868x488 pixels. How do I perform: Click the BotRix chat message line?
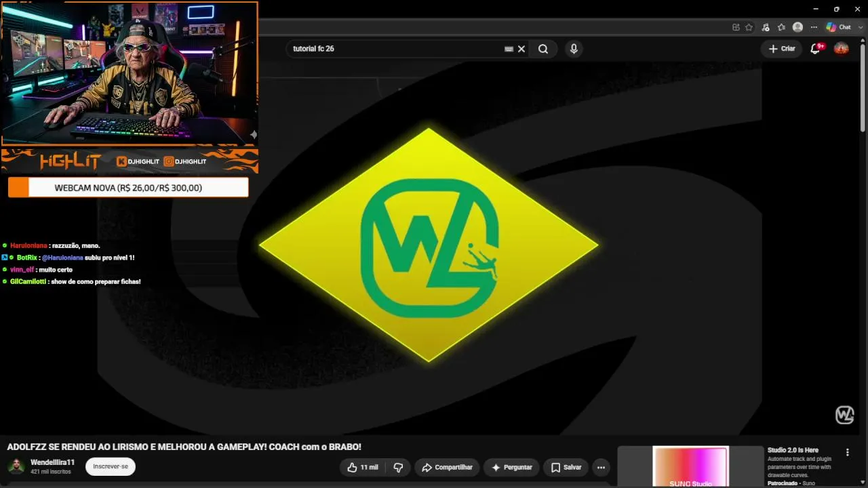pos(68,258)
